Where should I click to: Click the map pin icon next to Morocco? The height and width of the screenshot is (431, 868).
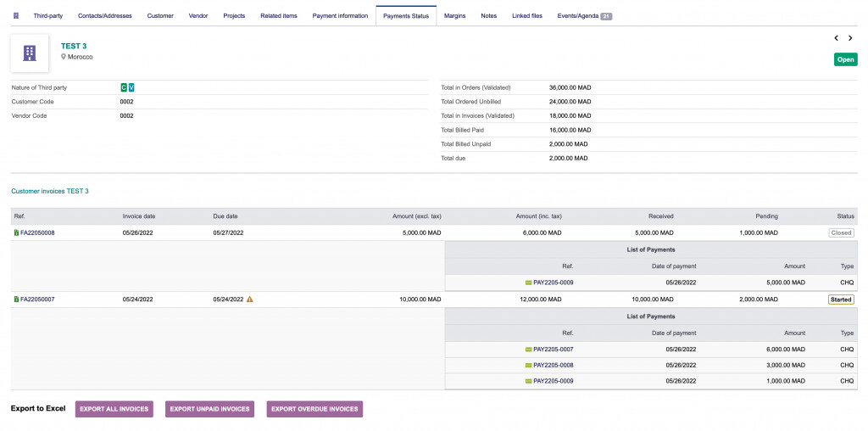point(64,57)
